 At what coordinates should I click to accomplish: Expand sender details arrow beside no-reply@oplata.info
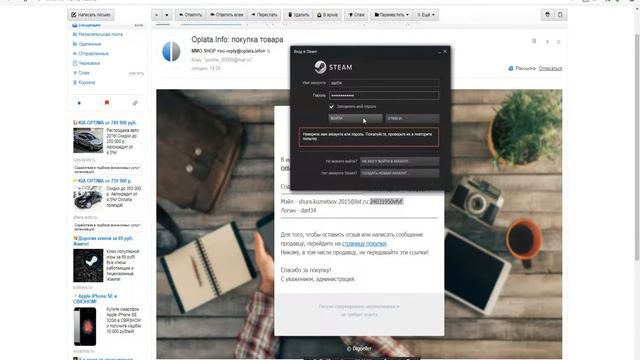coord(269,51)
